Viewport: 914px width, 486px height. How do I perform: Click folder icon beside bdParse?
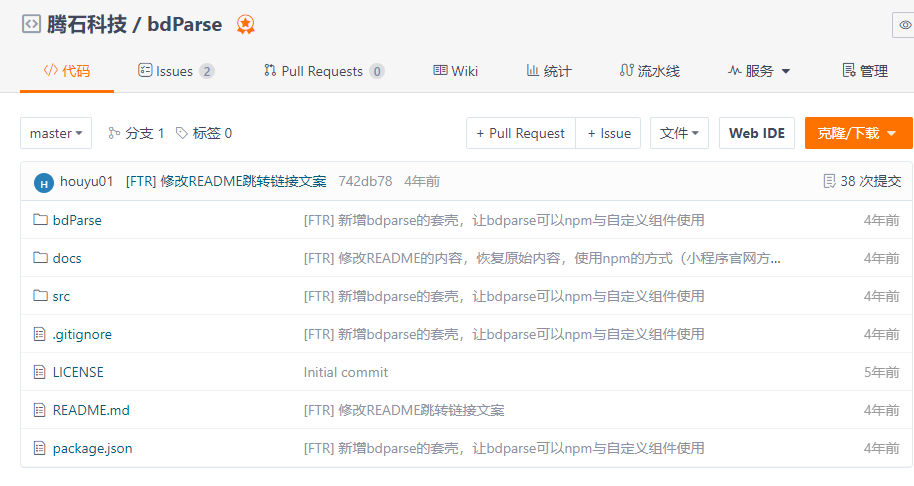pyautogui.click(x=40, y=220)
